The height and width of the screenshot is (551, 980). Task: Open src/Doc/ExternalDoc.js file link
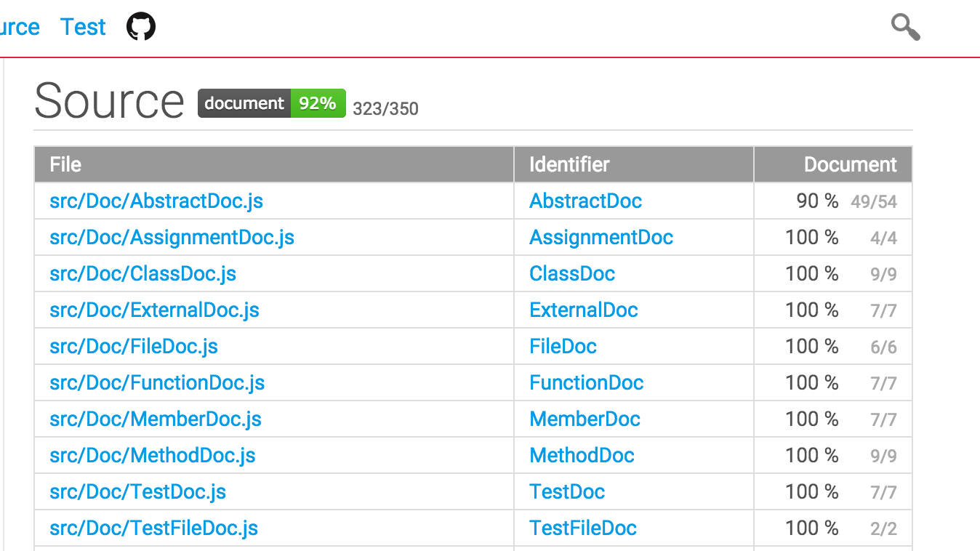click(x=154, y=310)
